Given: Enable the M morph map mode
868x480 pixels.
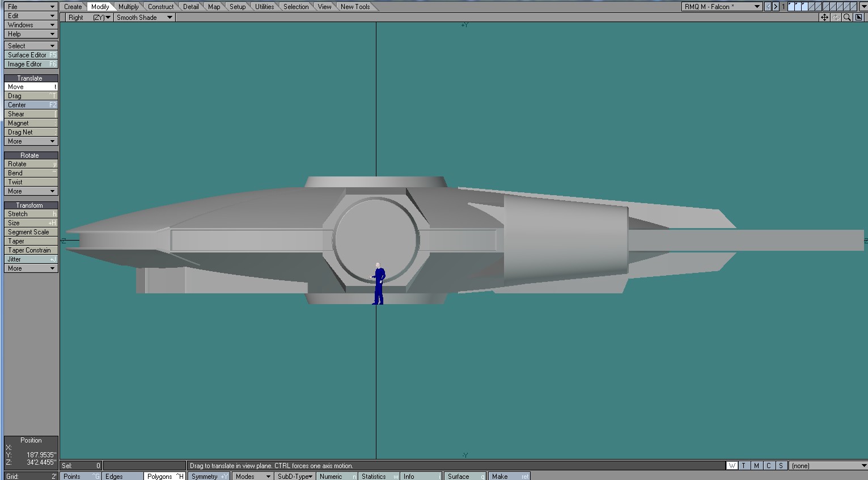Looking at the screenshot, I should click(x=756, y=466).
